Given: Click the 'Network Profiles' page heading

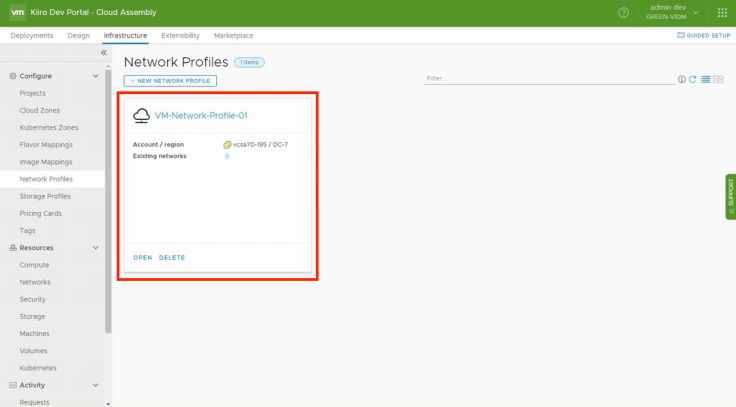Looking at the screenshot, I should 176,62.
